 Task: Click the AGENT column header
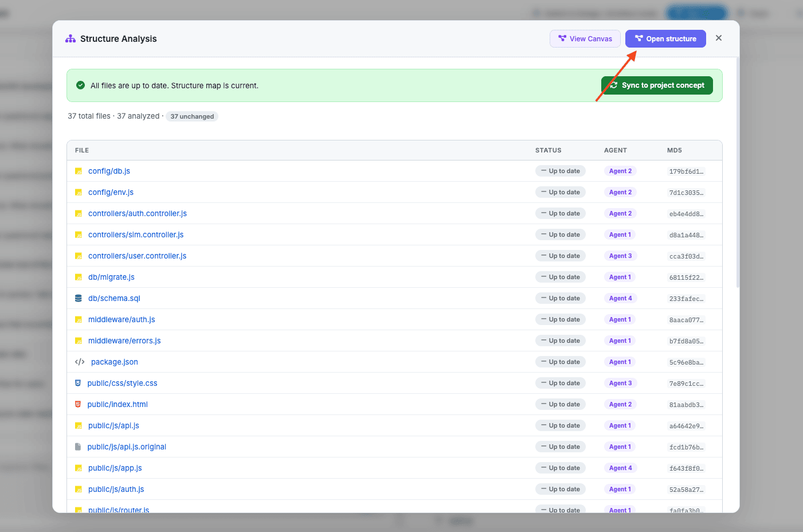pyautogui.click(x=616, y=151)
